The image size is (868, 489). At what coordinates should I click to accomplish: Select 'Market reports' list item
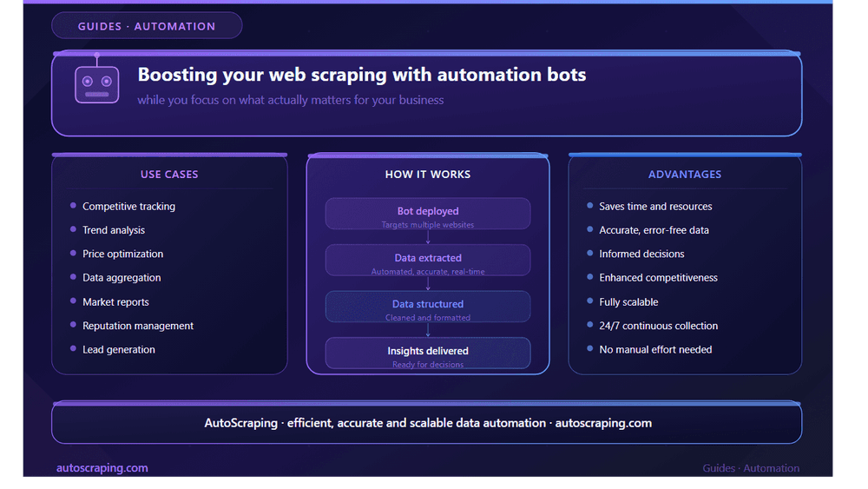[109, 302]
